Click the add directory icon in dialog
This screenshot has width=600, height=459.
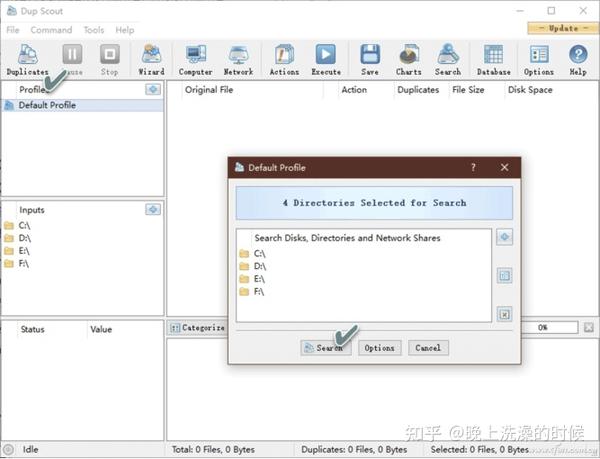(505, 237)
